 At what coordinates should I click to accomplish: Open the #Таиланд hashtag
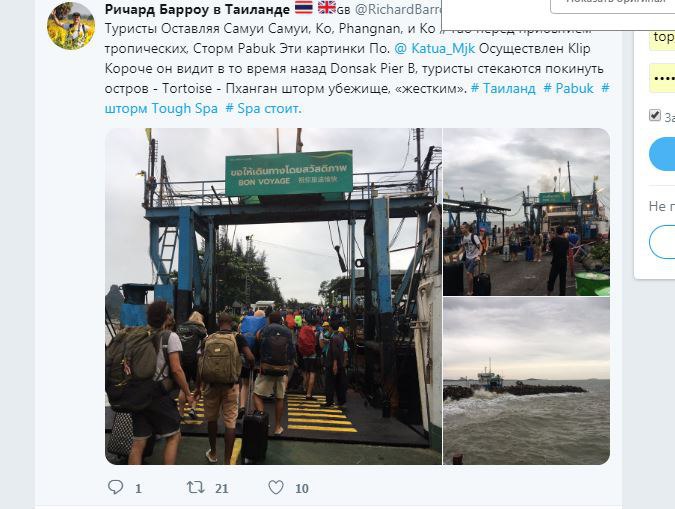(x=503, y=88)
